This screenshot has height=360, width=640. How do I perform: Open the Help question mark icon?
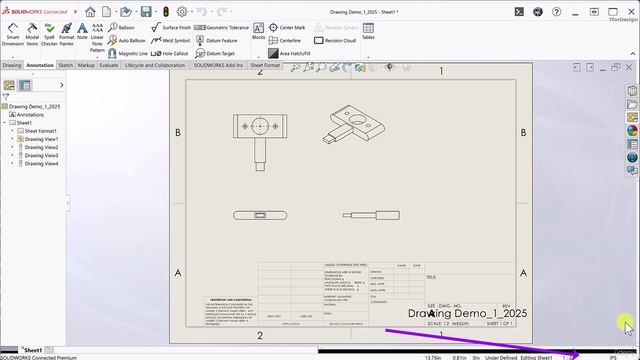pos(556,12)
